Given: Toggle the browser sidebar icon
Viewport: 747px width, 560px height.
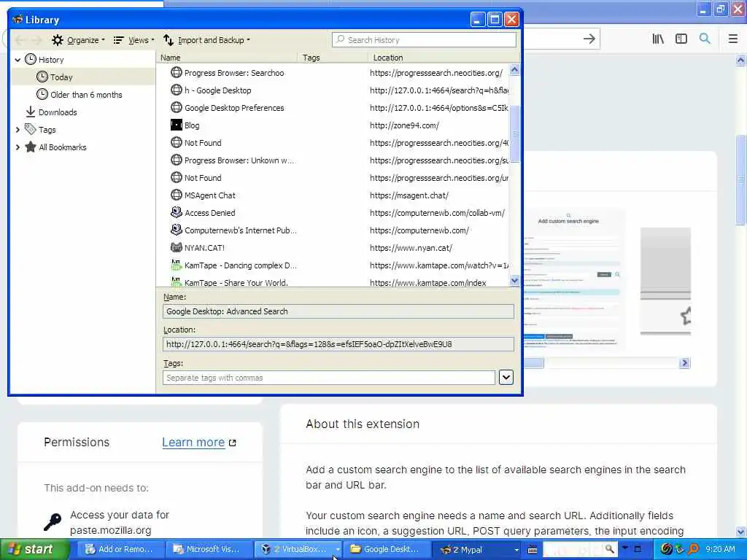Looking at the screenshot, I should [681, 39].
